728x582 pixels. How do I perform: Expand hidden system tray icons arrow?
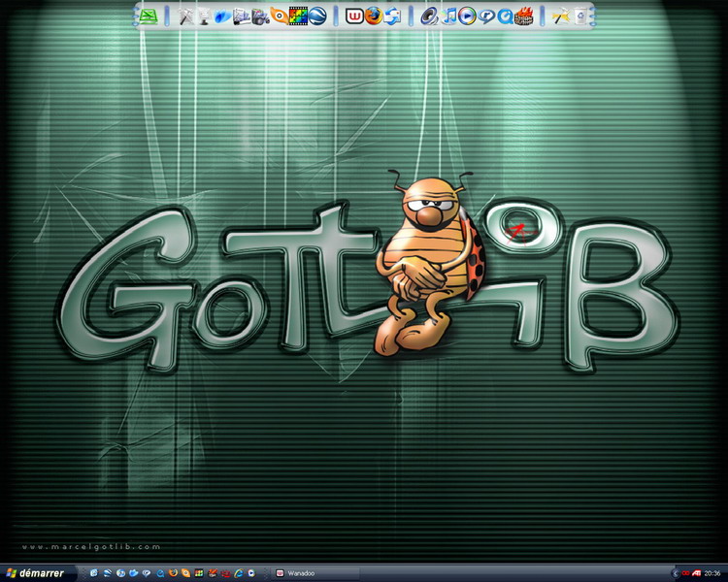(676, 573)
